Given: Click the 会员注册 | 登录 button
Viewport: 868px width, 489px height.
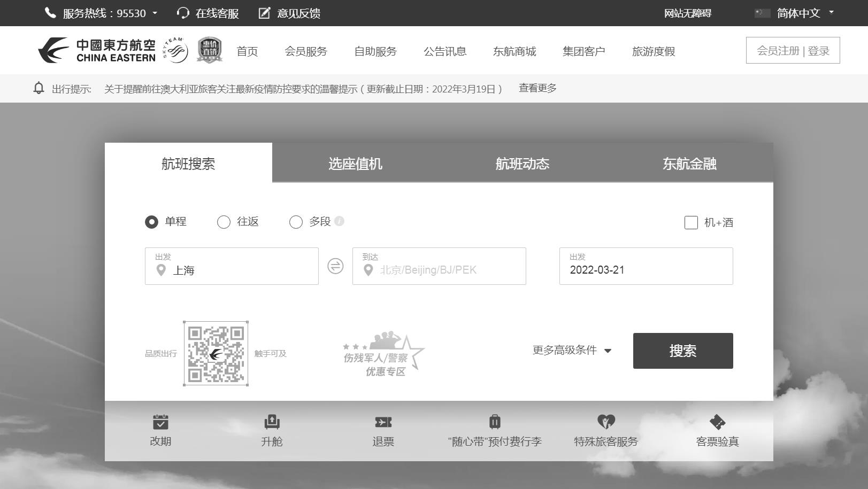Looking at the screenshot, I should click(793, 50).
